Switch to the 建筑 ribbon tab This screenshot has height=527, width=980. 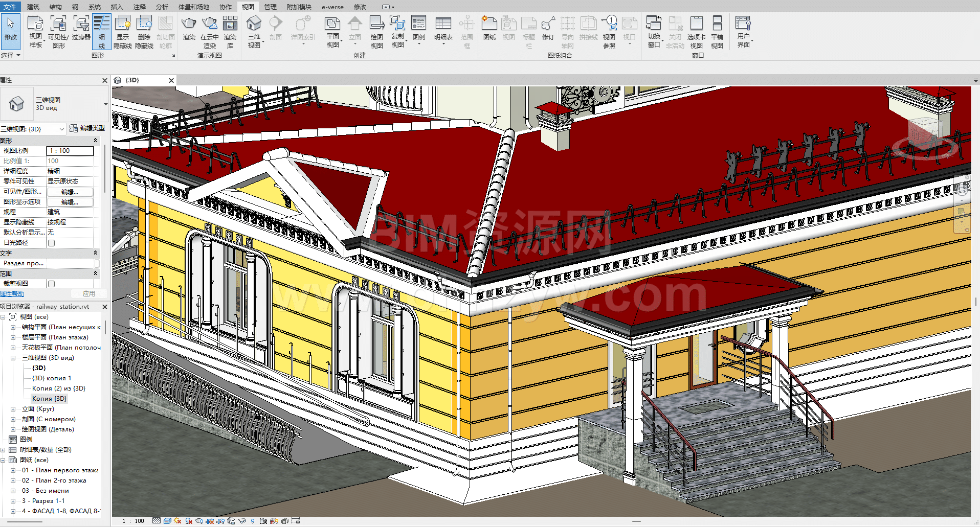(x=33, y=7)
